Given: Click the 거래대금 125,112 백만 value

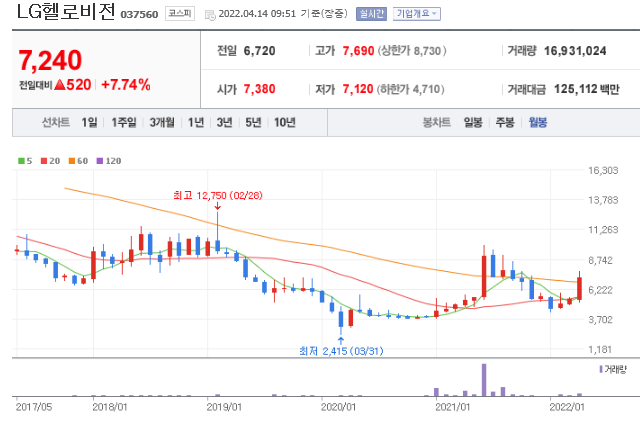Looking at the screenshot, I should point(587,89).
